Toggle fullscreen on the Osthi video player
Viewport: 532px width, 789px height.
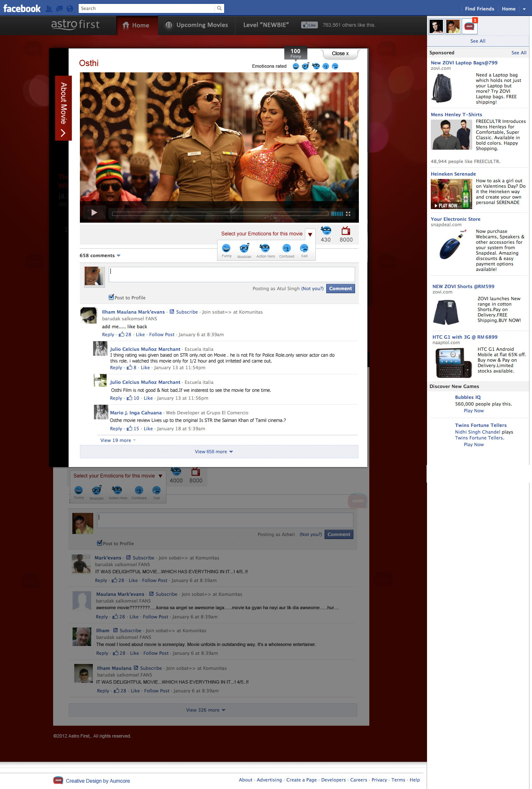348,214
